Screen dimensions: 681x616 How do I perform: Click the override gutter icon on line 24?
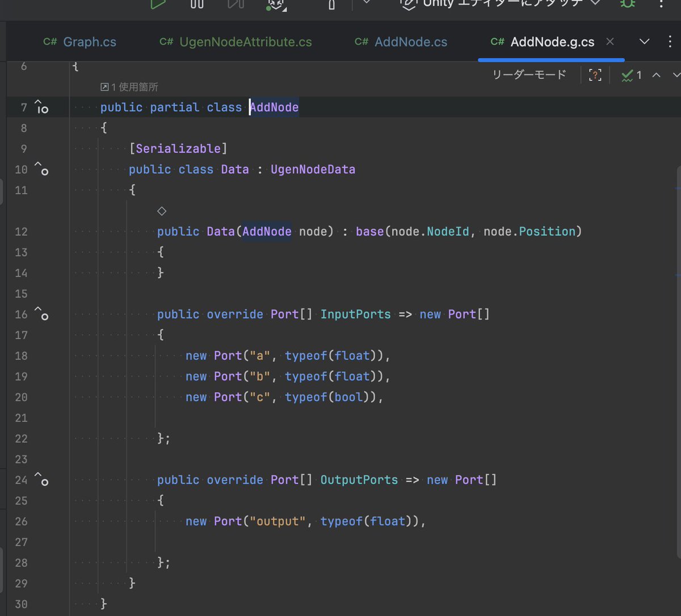[x=41, y=479]
